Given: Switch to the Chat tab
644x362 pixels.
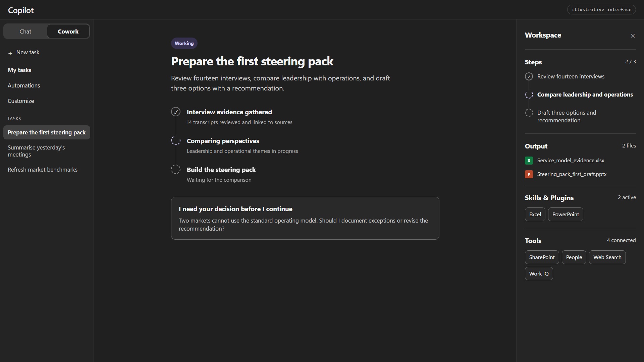Looking at the screenshot, I should 25,32.
